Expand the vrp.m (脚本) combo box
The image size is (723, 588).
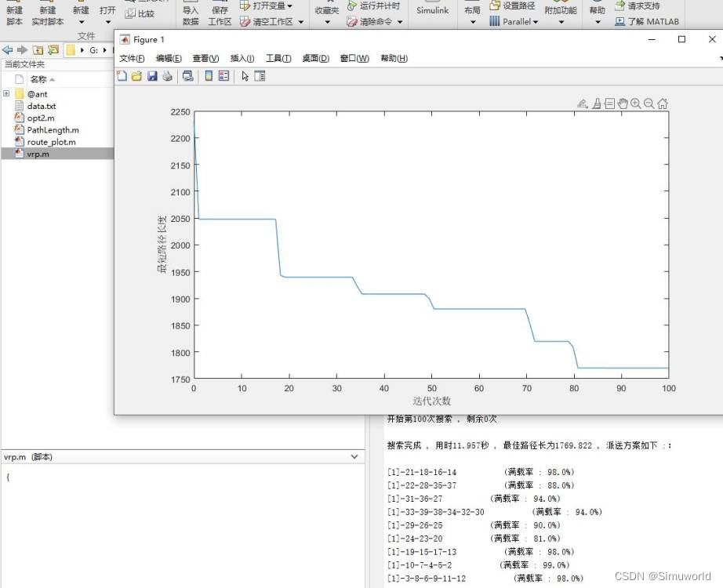click(354, 456)
